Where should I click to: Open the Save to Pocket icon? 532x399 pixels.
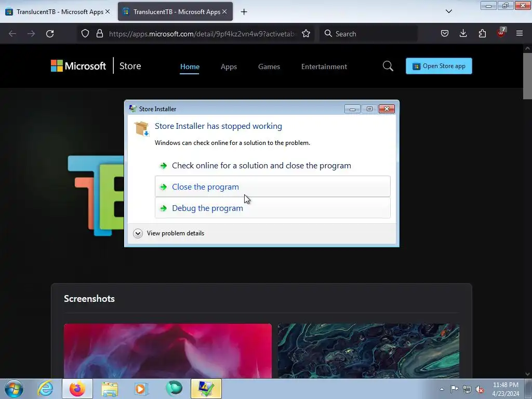pos(445,33)
